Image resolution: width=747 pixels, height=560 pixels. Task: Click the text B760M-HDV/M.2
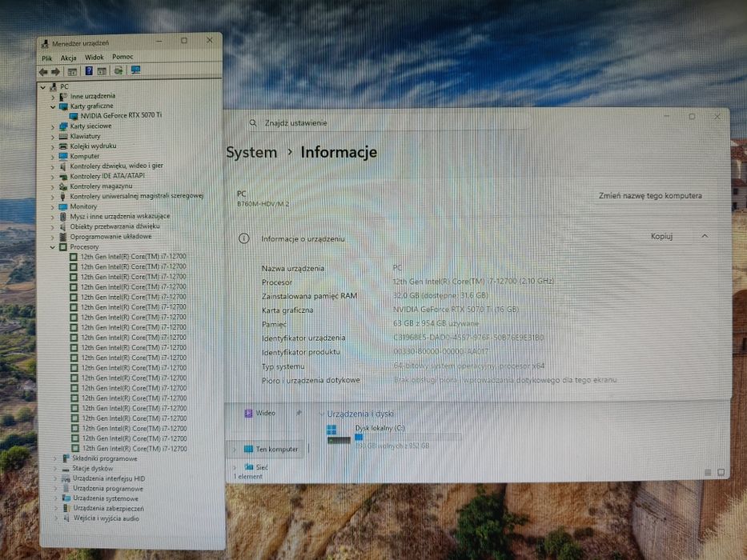coord(263,204)
